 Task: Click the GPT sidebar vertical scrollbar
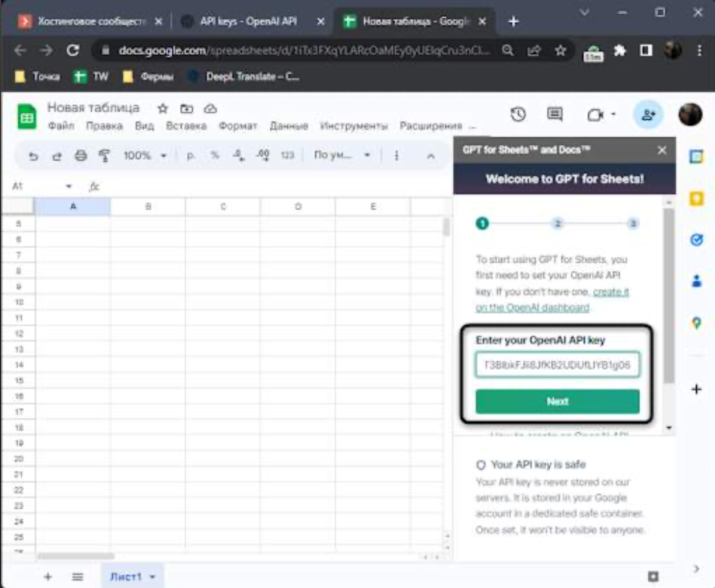pyautogui.click(x=669, y=295)
